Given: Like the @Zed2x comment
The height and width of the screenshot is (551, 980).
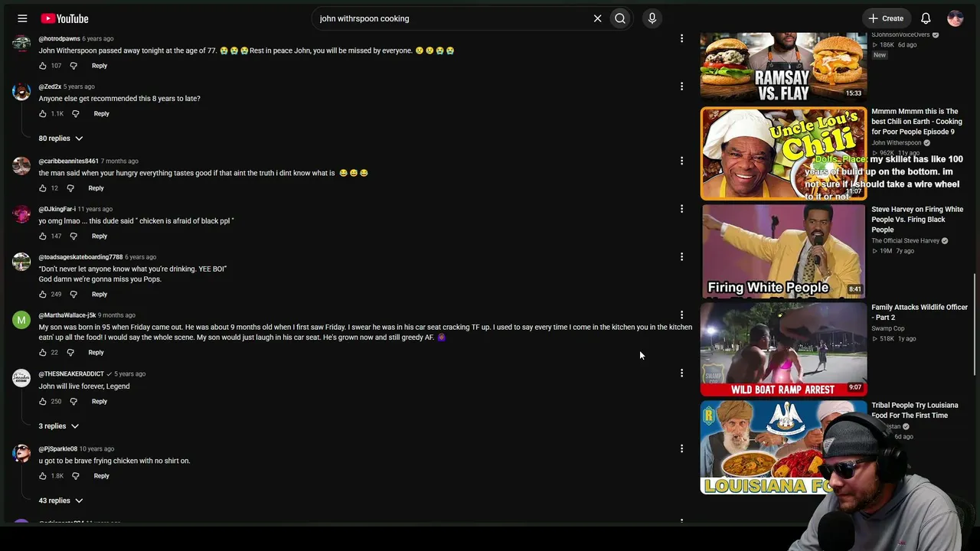Looking at the screenshot, I should 43,114.
